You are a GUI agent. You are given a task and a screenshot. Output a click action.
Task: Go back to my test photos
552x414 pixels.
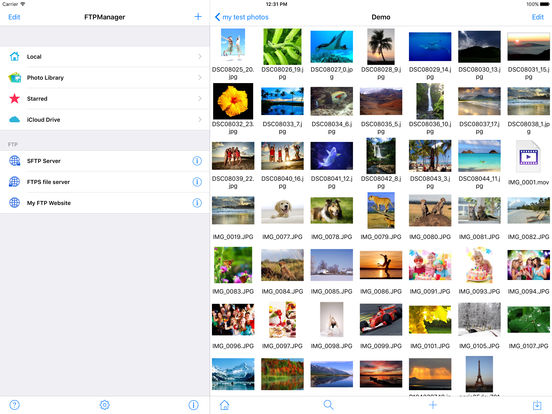[x=242, y=17]
